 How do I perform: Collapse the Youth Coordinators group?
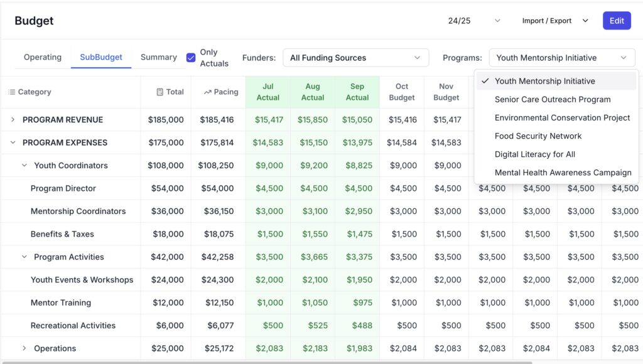point(24,166)
